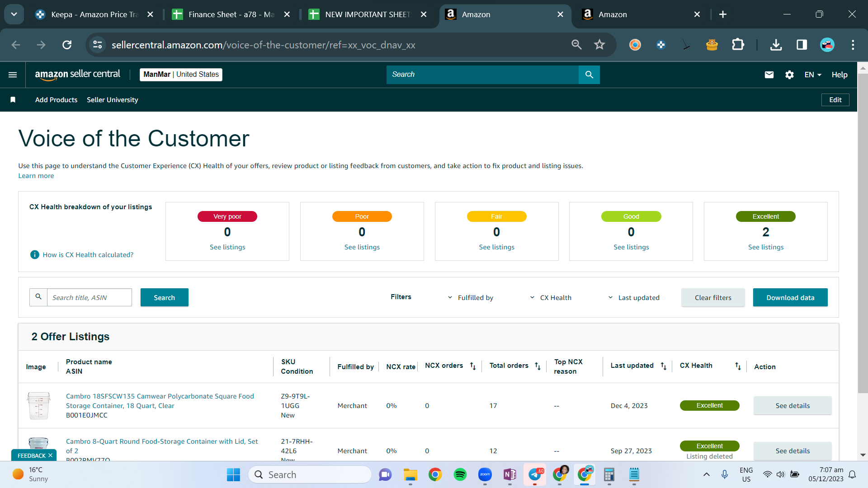Open Cambro 18SFSCW135 Camwear product link
This screenshot has width=868, height=488.
(160, 401)
